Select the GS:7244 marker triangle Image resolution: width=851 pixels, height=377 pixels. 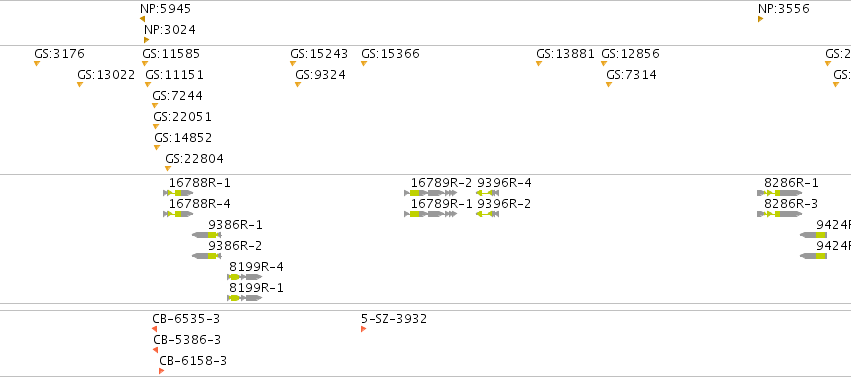pos(155,106)
